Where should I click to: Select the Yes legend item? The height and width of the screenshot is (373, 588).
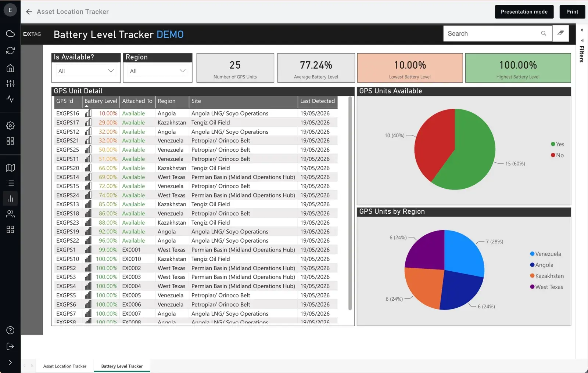point(557,144)
